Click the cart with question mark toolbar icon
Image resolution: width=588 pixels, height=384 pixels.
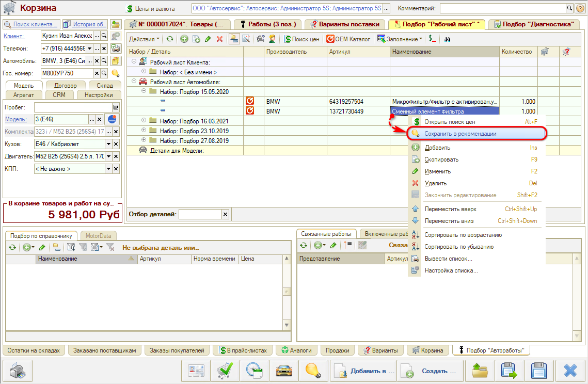click(260, 39)
